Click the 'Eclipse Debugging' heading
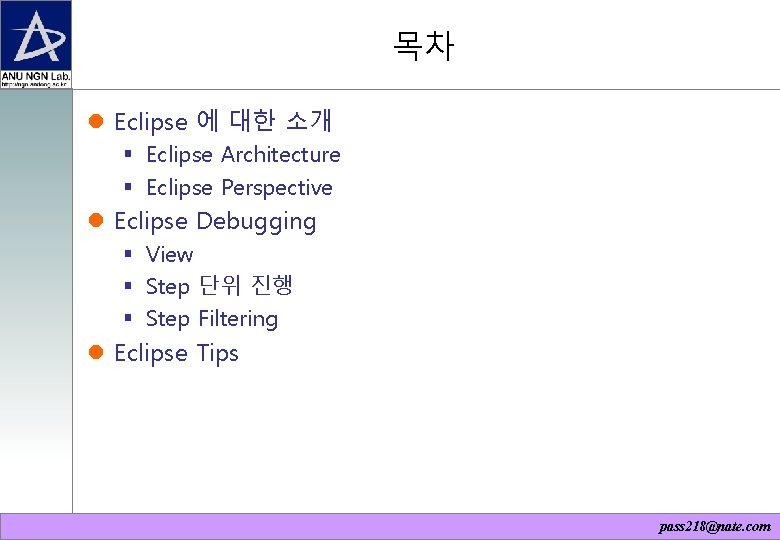The width and height of the screenshot is (780, 540). click(x=215, y=222)
